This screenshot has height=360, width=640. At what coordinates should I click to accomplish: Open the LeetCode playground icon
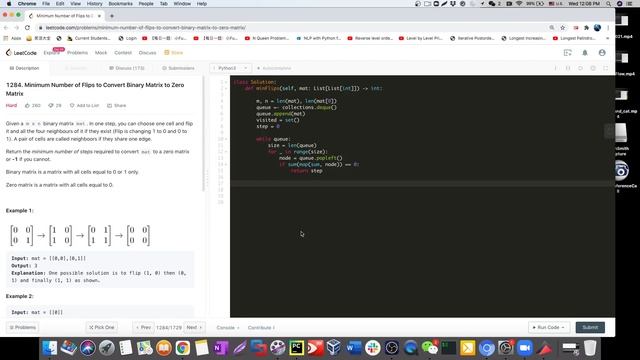click(568, 53)
